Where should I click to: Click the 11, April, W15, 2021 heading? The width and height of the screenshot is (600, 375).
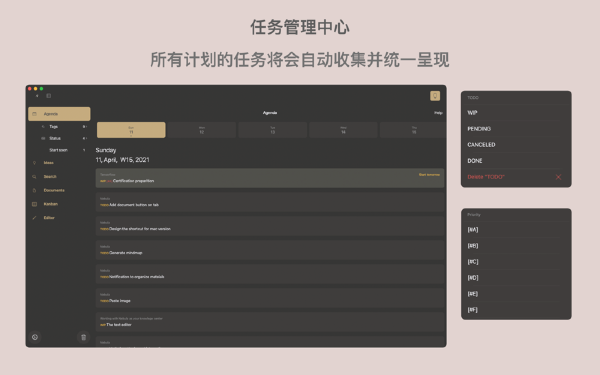tap(122, 160)
